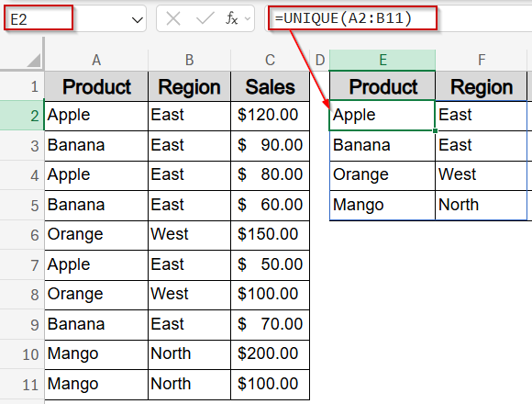
Task: Select cell F2 containing East
Action: [482, 116]
